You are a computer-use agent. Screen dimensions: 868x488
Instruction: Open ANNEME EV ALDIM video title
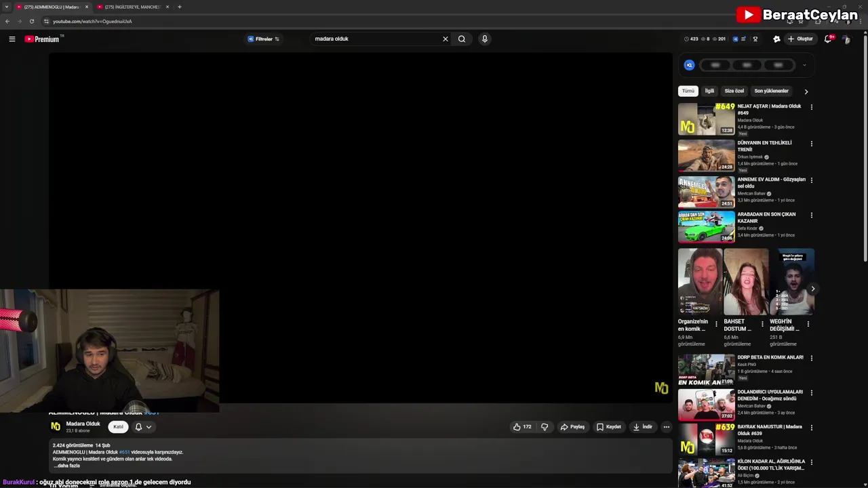[x=772, y=183]
